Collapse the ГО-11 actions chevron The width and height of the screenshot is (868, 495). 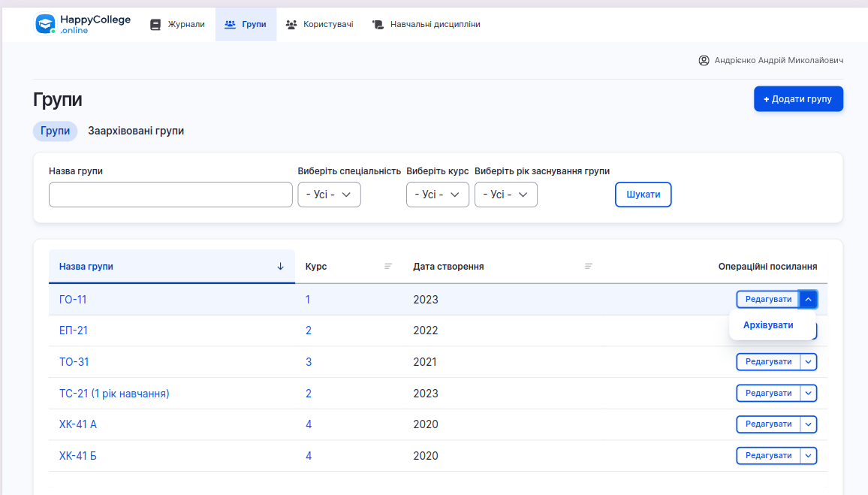[808, 299]
